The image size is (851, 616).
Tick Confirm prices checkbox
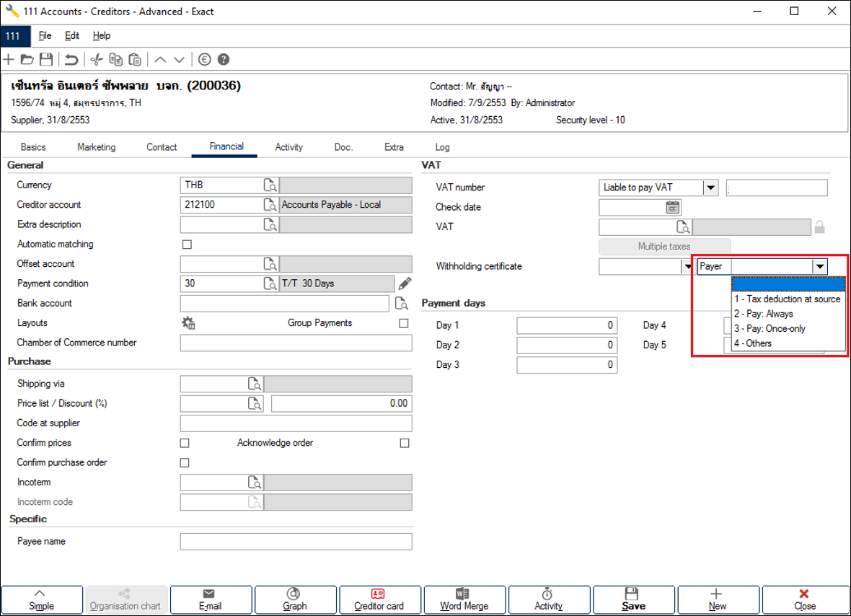tap(185, 443)
